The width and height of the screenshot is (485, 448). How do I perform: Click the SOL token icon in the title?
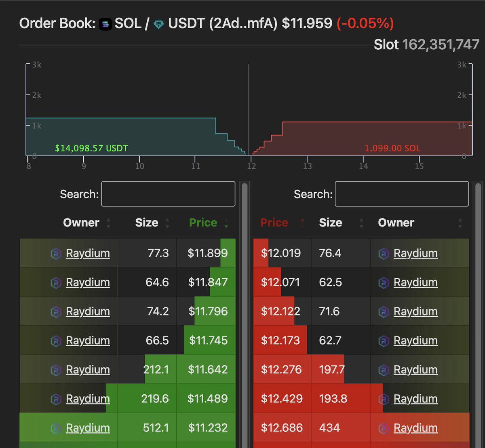tap(105, 24)
